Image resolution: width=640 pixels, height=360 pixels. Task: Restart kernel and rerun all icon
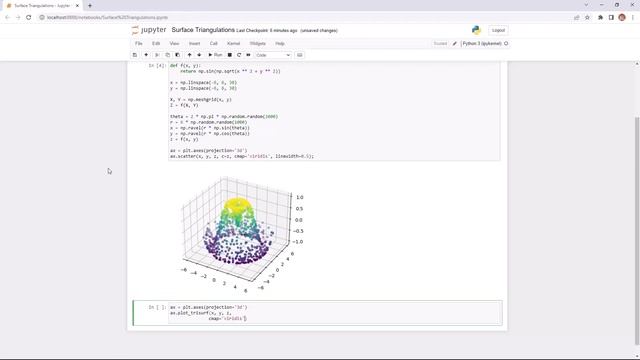pyautogui.click(x=248, y=55)
